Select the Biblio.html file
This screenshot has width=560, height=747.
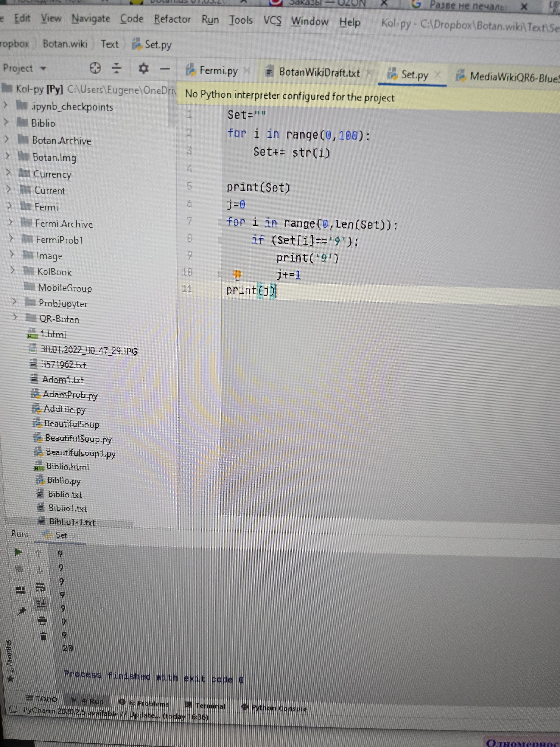(x=68, y=466)
